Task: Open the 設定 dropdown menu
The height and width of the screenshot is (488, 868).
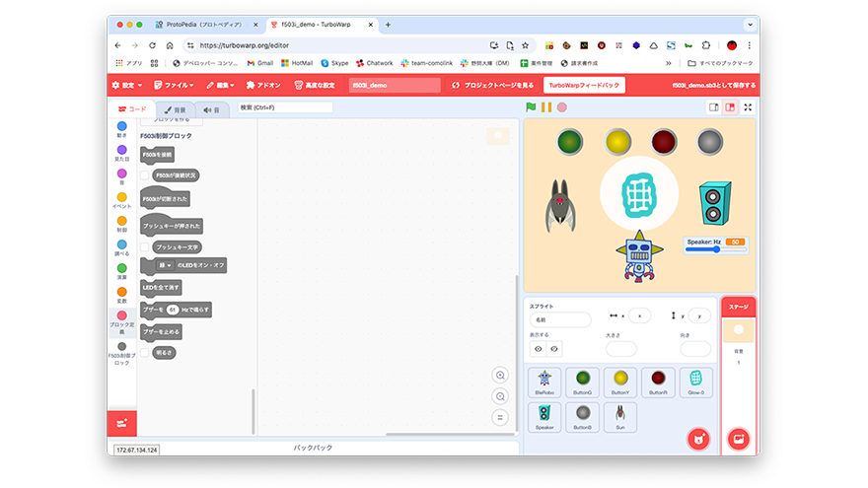Action: [x=127, y=85]
